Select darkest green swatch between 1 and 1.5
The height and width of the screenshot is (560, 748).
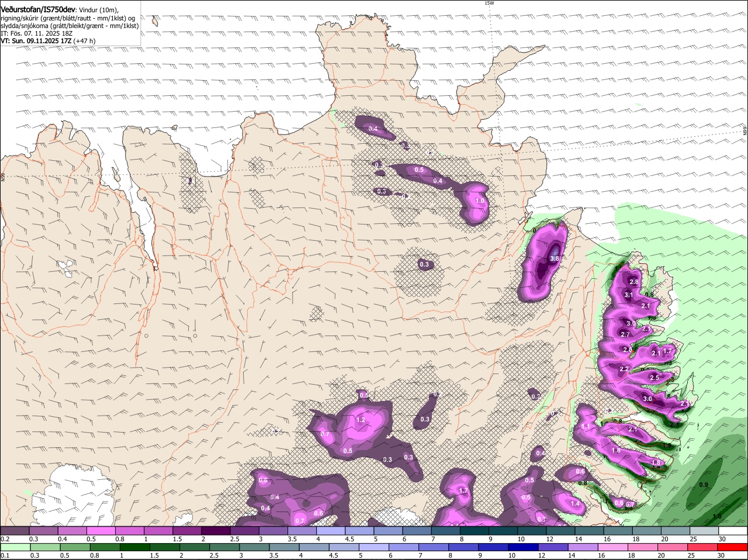coord(135,547)
